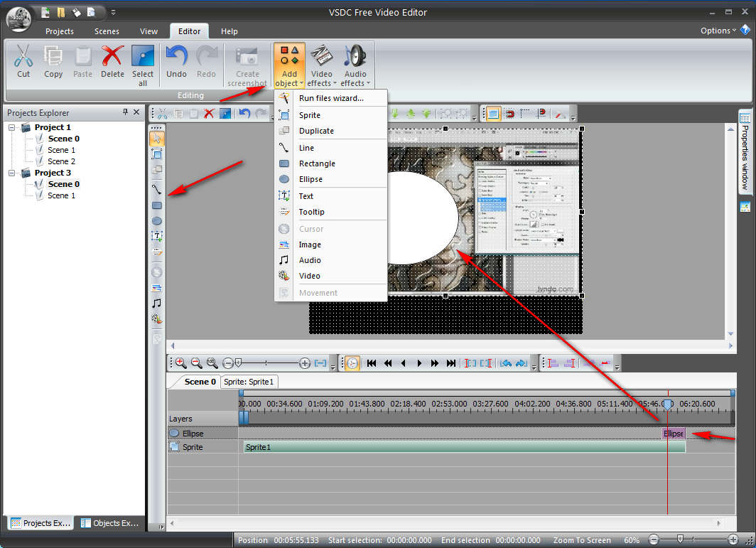
Task: Click the timeline zoom in magnifier
Action: pos(180,363)
